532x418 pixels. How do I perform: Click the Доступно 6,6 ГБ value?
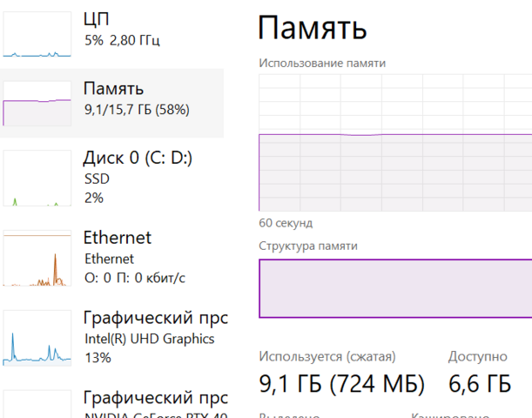[479, 383]
